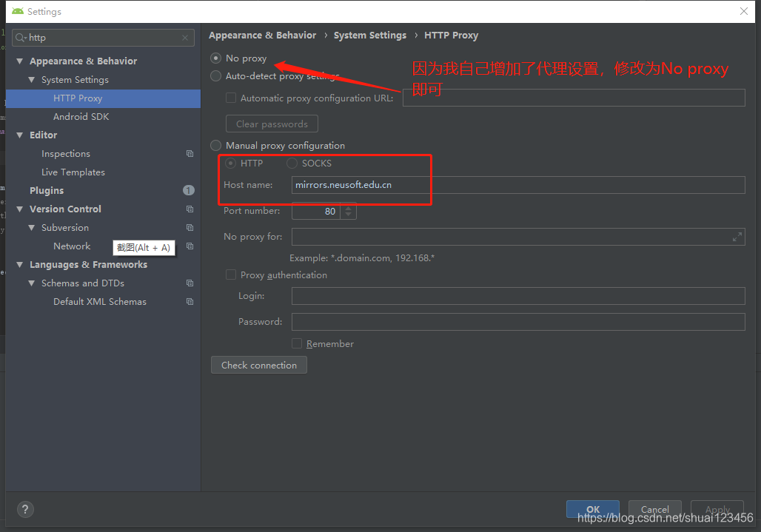
Task: Click the Check connection button
Action: (258, 365)
